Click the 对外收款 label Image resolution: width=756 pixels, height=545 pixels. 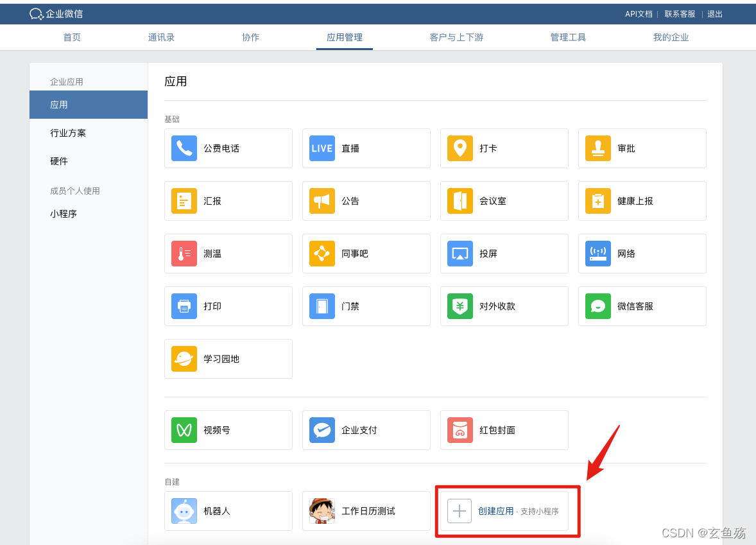[x=497, y=306]
